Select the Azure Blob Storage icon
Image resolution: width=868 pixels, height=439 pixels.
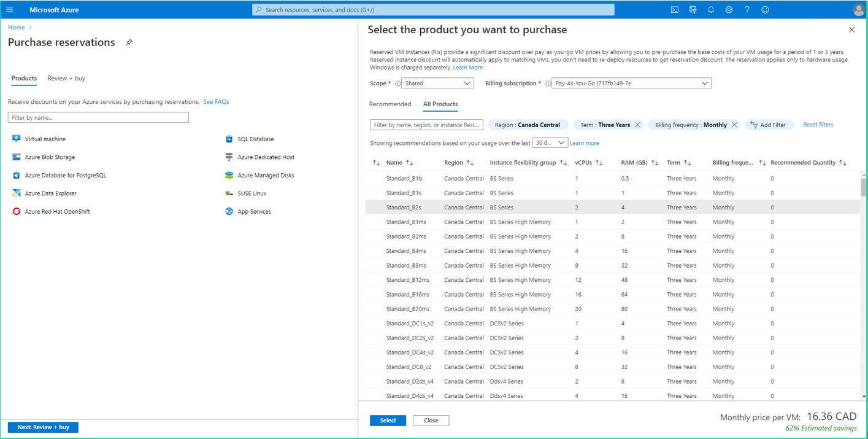(17, 157)
